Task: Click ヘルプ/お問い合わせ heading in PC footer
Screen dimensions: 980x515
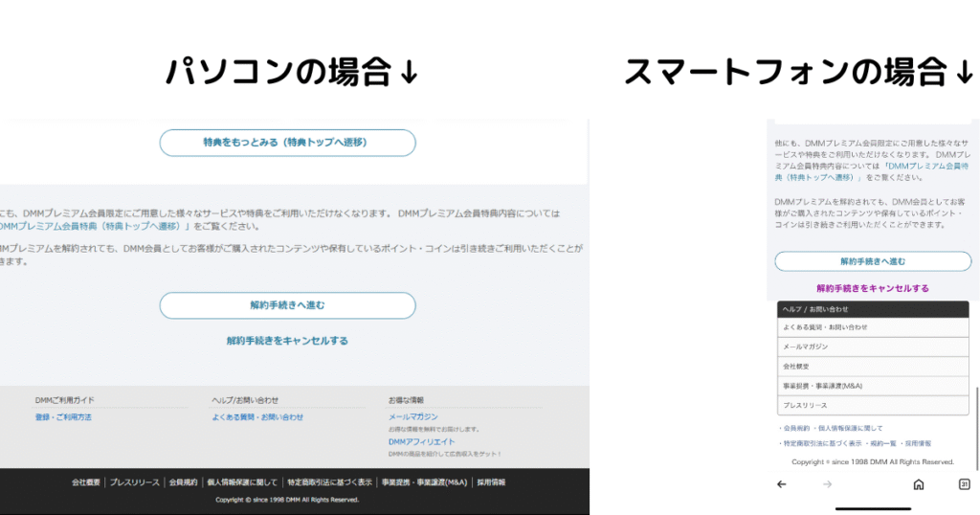Action: [245, 400]
